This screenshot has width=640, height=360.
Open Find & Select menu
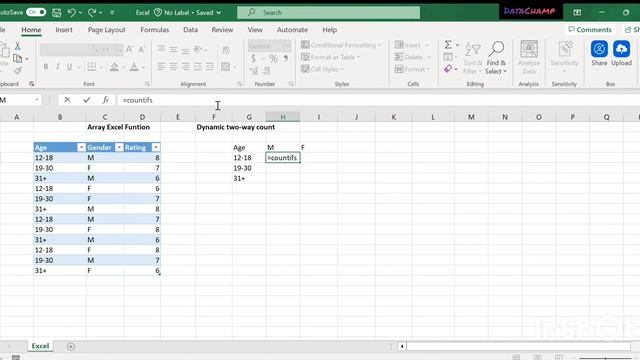pyautogui.click(x=496, y=58)
